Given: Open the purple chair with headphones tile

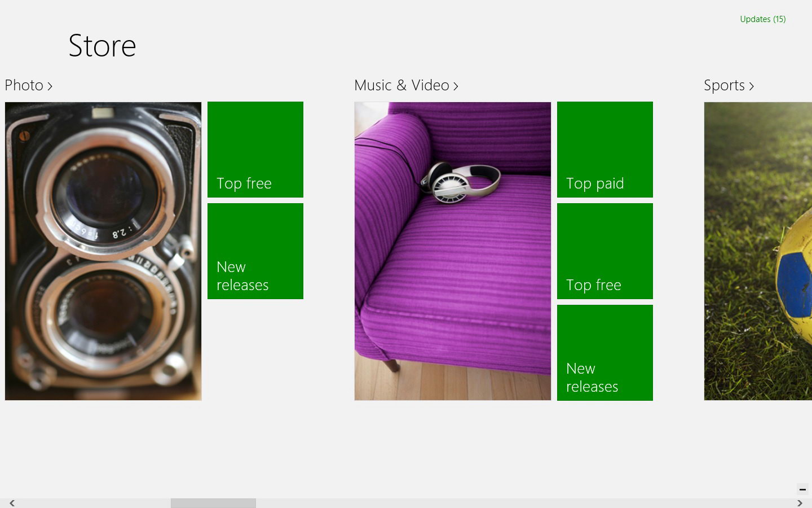Looking at the screenshot, I should coord(453,251).
